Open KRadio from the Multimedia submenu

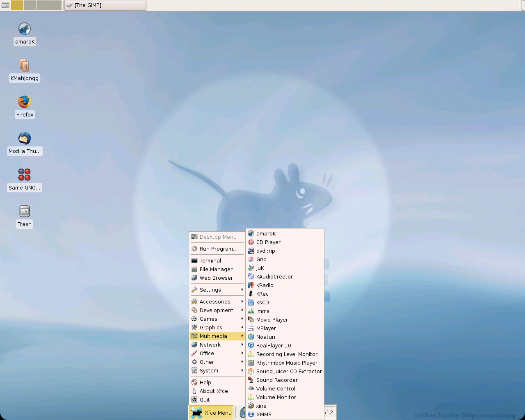[285, 285]
